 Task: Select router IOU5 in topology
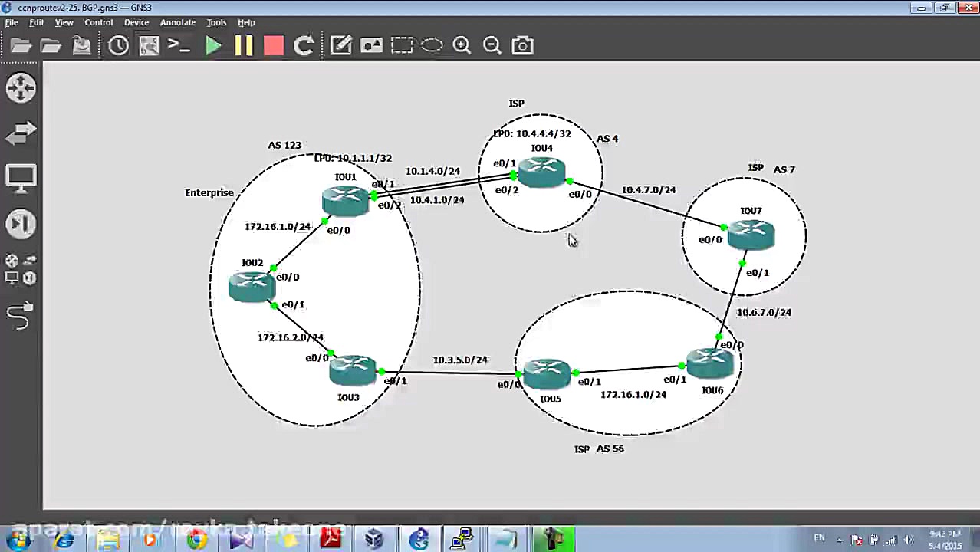tap(546, 375)
